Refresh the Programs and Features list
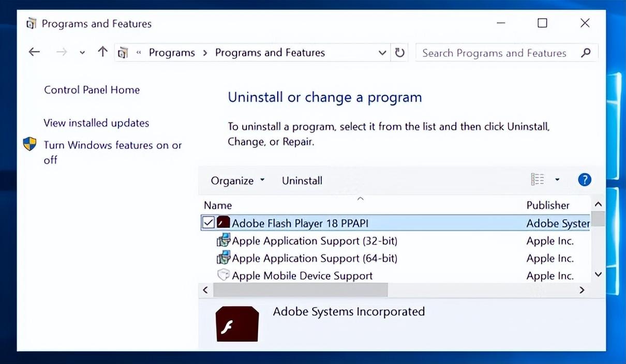 click(x=399, y=53)
